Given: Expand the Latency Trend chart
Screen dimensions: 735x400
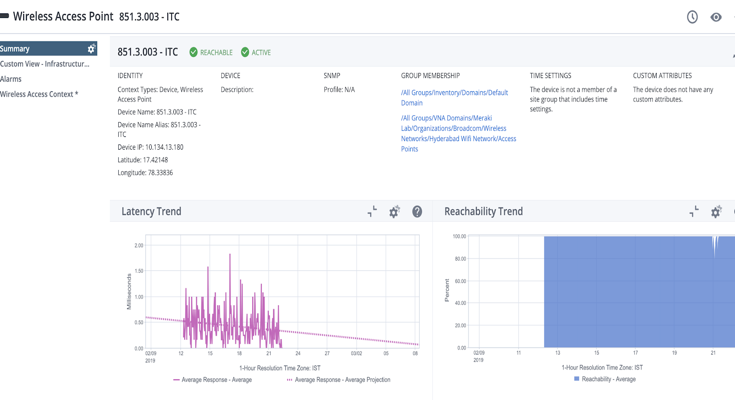Looking at the screenshot, I should tap(372, 212).
